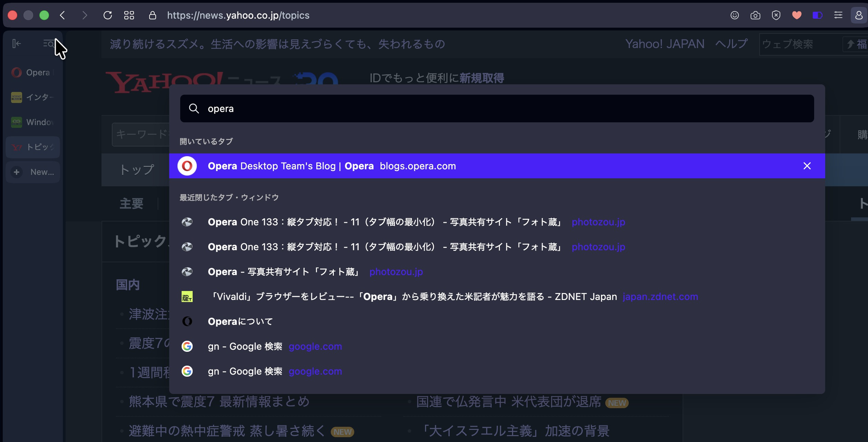868x442 pixels.
Task: Open the ヘルプ help link
Action: click(x=731, y=44)
